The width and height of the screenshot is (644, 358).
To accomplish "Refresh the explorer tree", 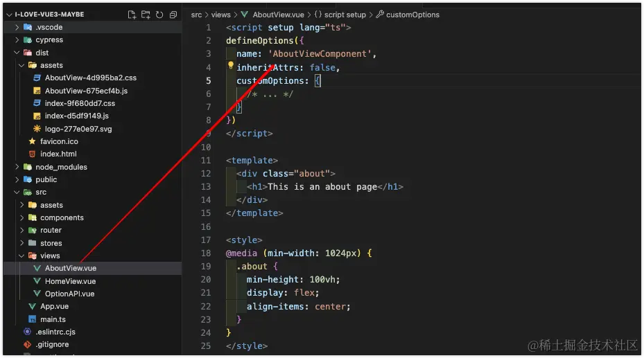I will (159, 15).
